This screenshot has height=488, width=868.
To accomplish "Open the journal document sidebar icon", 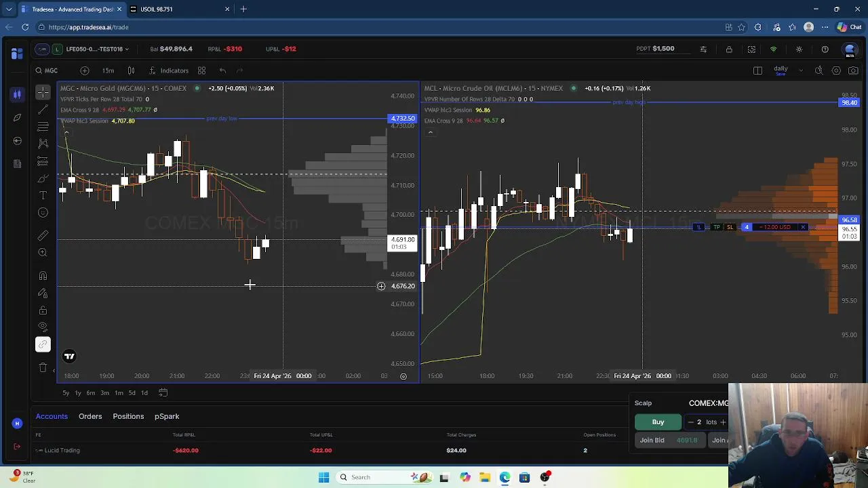I will (x=17, y=163).
